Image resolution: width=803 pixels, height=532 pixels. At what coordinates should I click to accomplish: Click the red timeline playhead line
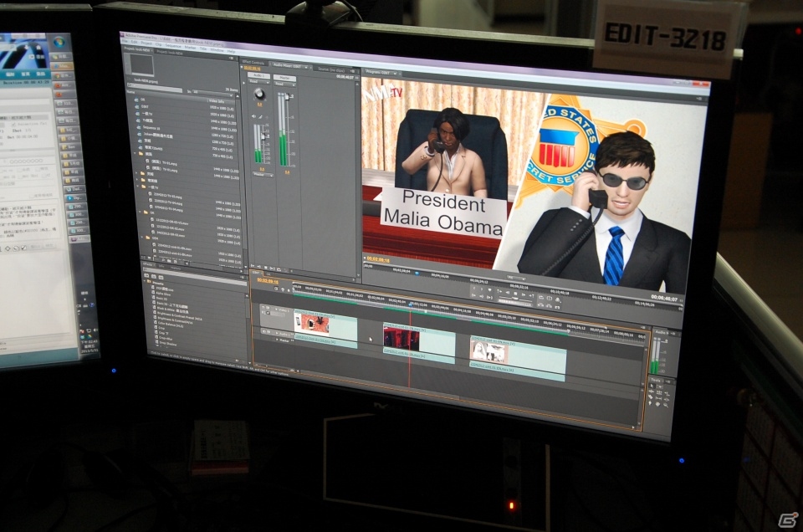pyautogui.click(x=410, y=348)
